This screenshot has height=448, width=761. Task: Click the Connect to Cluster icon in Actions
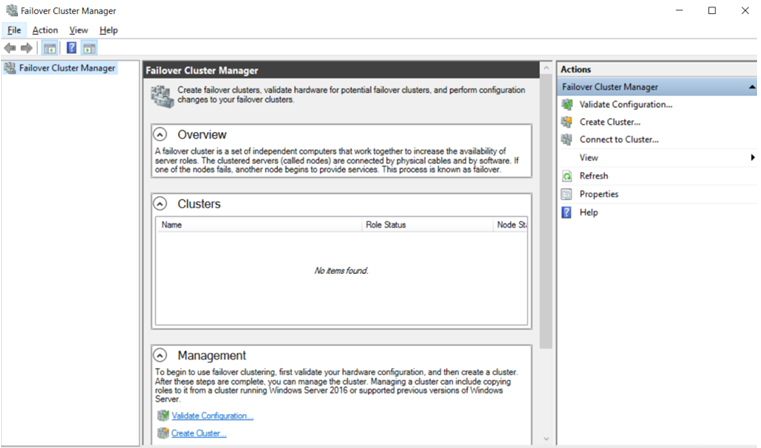(567, 139)
